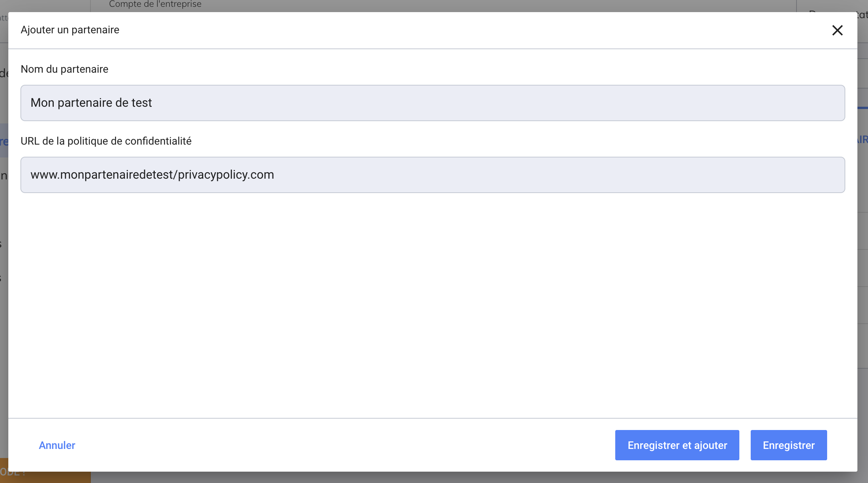Close the Ajouter un partenaire dialog
This screenshot has width=868, height=483.
coord(837,30)
